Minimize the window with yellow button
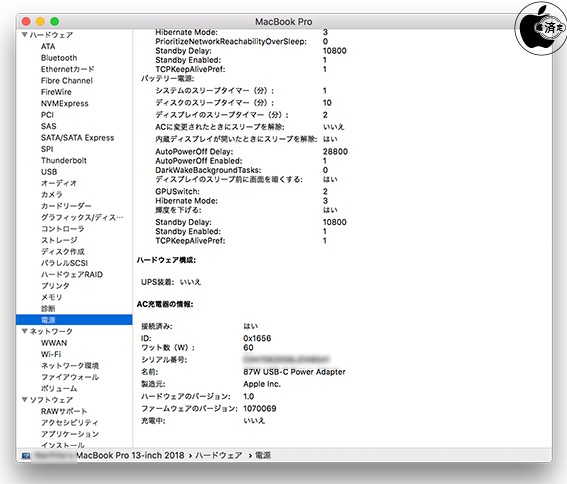 [x=40, y=22]
